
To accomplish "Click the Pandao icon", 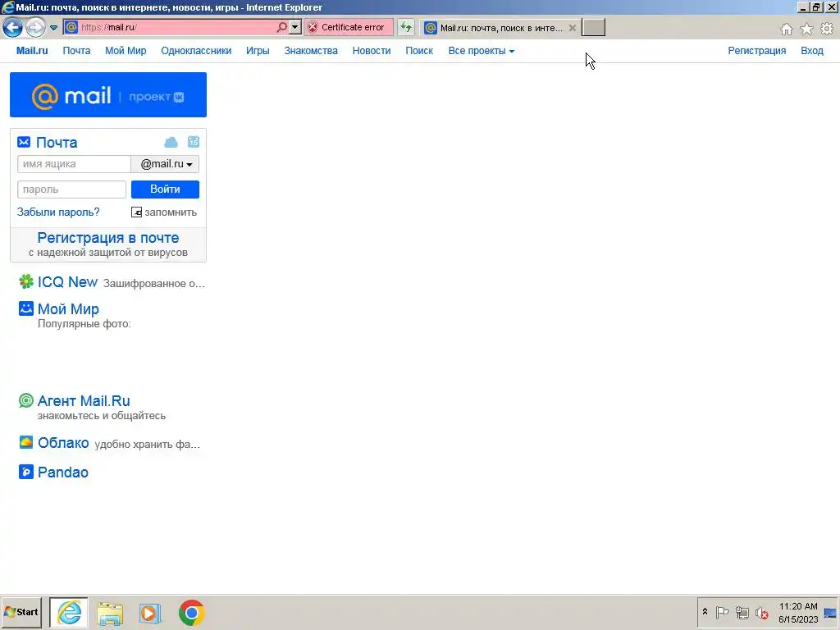I will [25, 472].
